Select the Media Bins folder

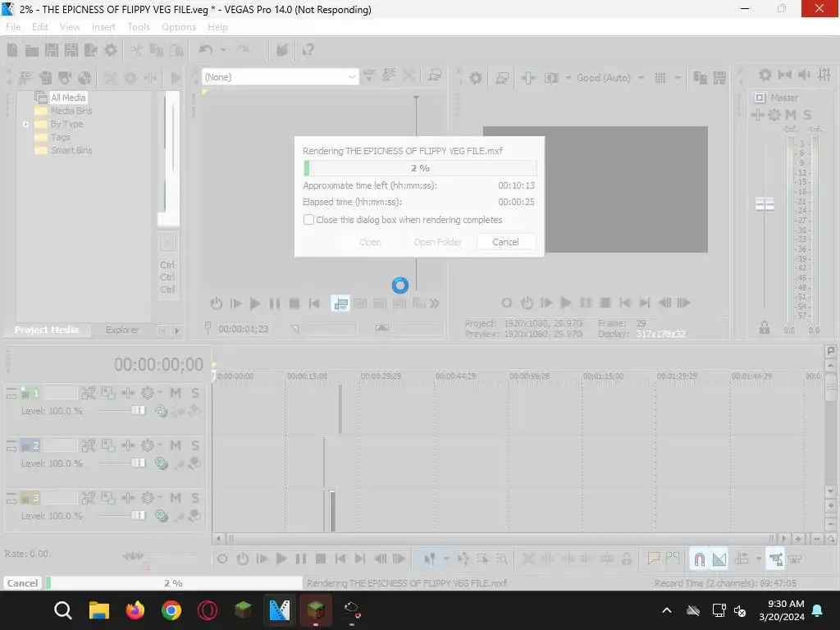(x=71, y=111)
